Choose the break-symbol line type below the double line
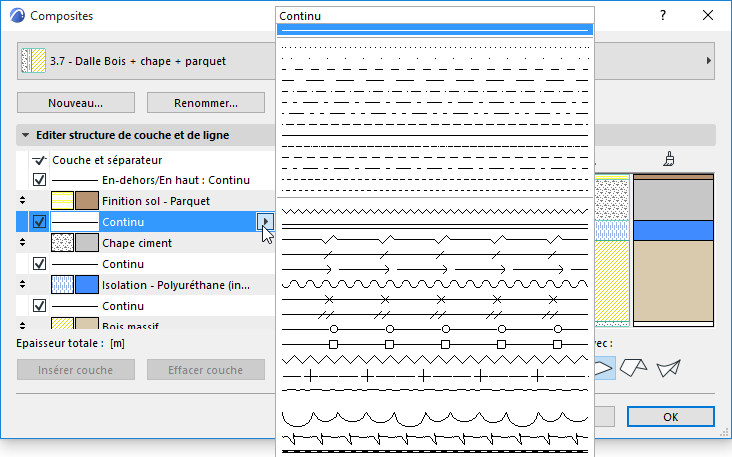 [x=435, y=240]
